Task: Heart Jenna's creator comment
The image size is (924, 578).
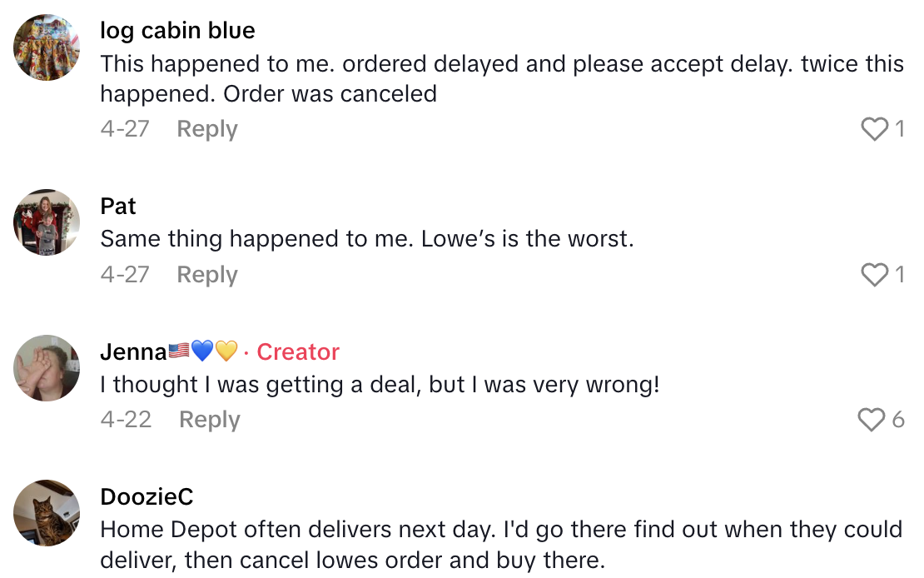Action: (x=872, y=420)
